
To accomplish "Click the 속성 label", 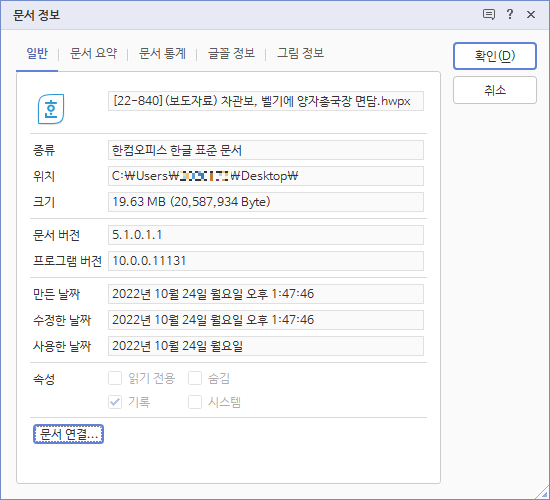I will (x=44, y=379).
